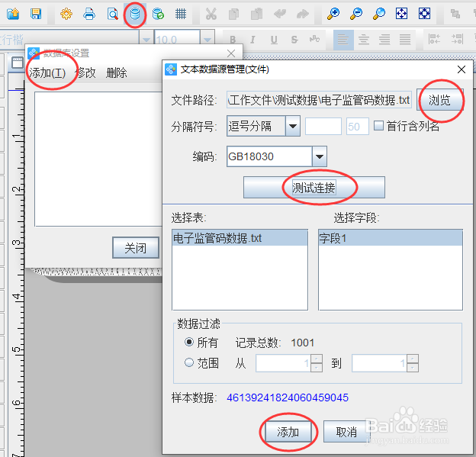Select align center text icon
This screenshot has height=457, width=476.
[x=364, y=40]
